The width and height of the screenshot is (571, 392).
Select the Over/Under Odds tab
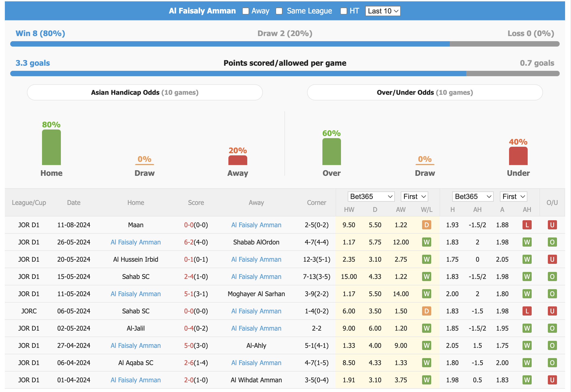pos(425,92)
